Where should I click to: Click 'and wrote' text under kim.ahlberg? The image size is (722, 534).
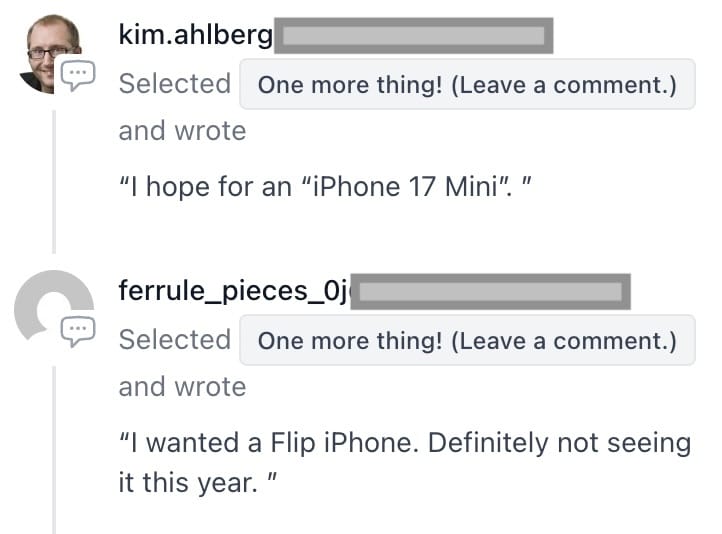tap(182, 131)
